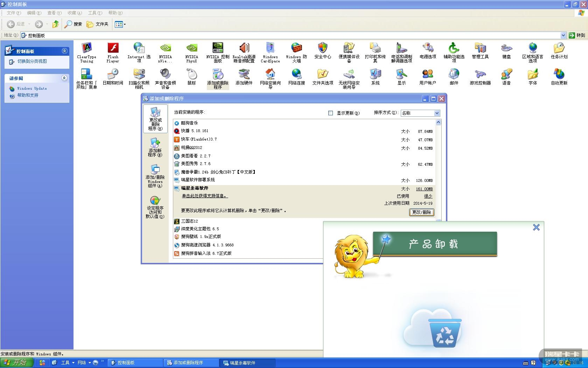Switch to 添加或删除程序 taskbar button
Image resolution: width=588 pixels, height=368 pixels.
(x=191, y=363)
